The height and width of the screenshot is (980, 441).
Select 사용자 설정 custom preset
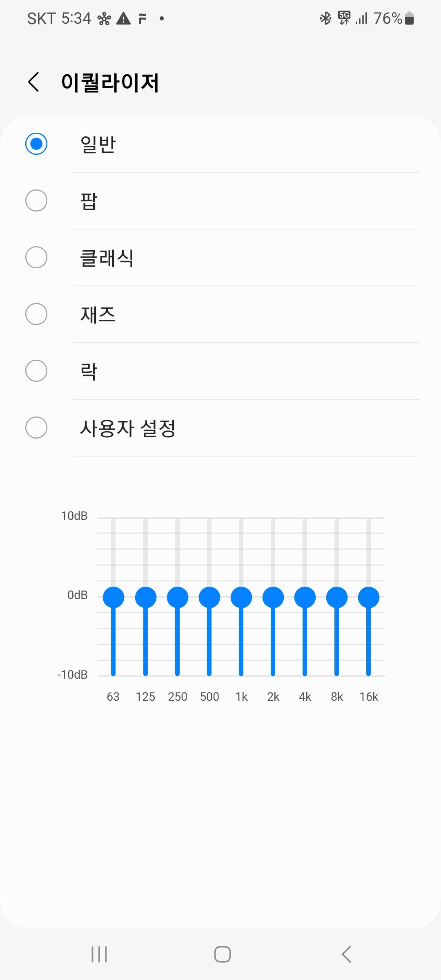tap(36, 428)
